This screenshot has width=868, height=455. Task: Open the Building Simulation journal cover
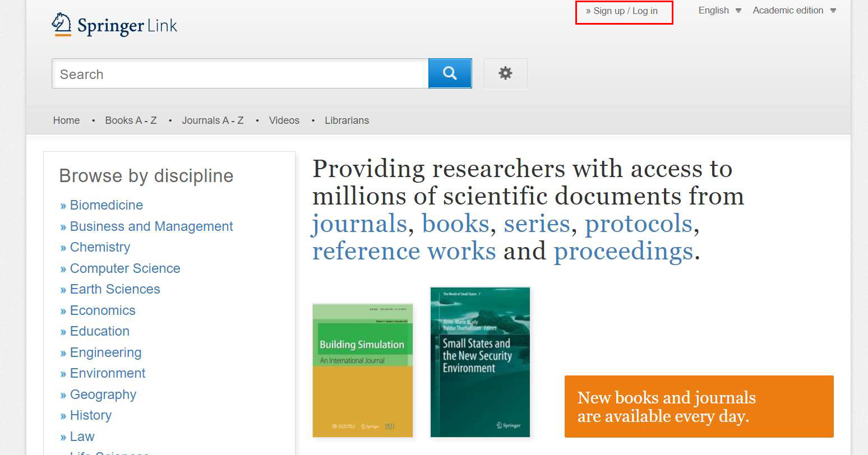pos(363,370)
